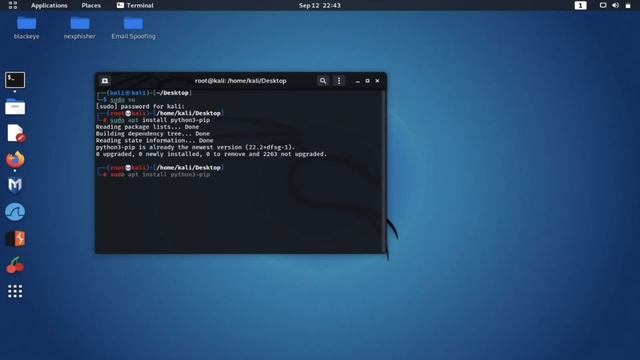Open the nexphisher desktop folder
Image resolution: width=640 pixels, height=360 pixels.
pyautogui.click(x=80, y=28)
